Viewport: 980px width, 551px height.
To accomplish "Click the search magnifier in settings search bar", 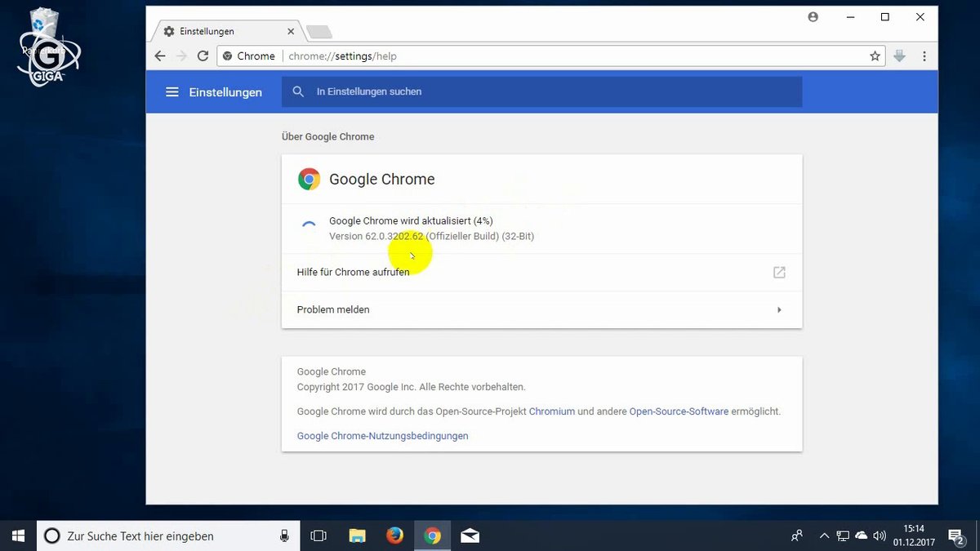I will coord(298,91).
